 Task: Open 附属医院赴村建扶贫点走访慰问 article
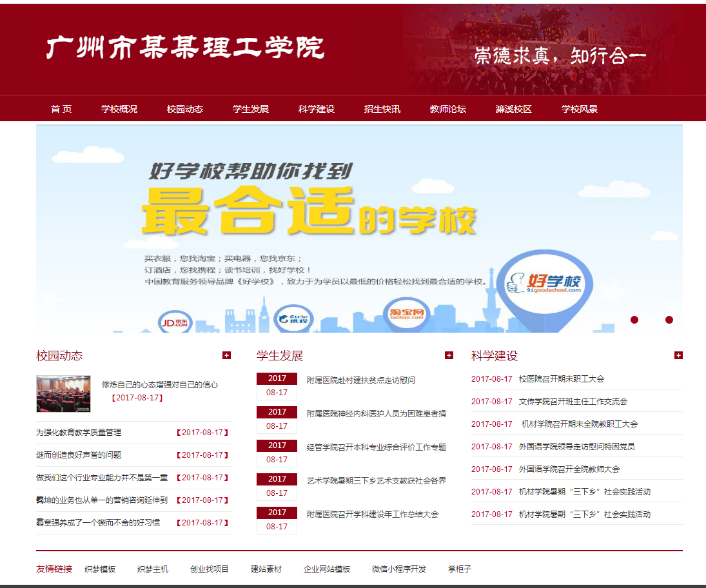(360, 380)
